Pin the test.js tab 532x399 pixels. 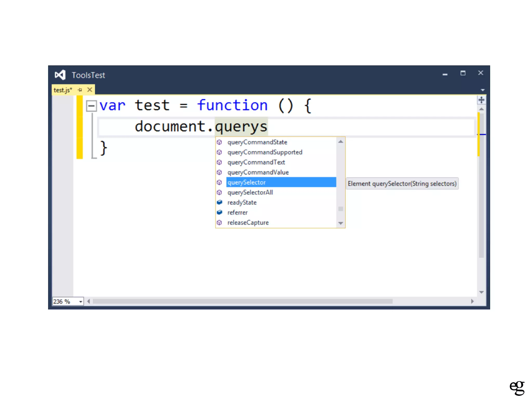pos(80,90)
